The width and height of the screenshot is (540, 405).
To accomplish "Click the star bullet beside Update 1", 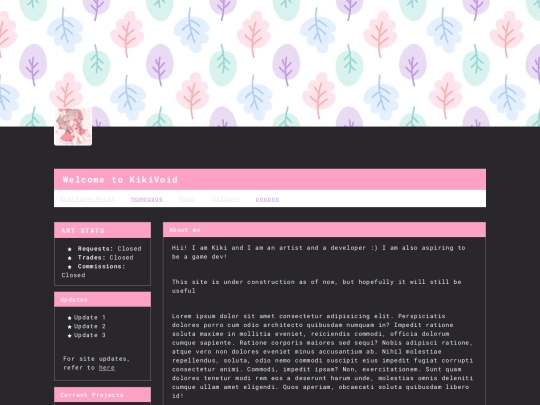I will 70,318.
